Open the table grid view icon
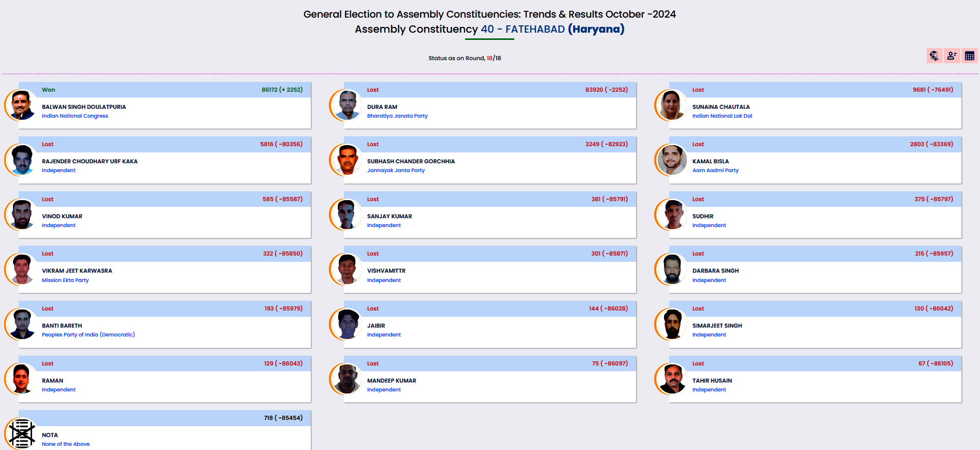The width and height of the screenshot is (980, 450). (969, 56)
